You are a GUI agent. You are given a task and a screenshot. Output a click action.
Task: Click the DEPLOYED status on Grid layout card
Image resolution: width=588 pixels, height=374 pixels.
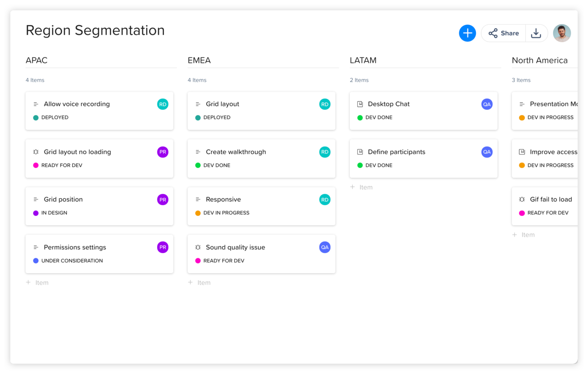point(216,118)
